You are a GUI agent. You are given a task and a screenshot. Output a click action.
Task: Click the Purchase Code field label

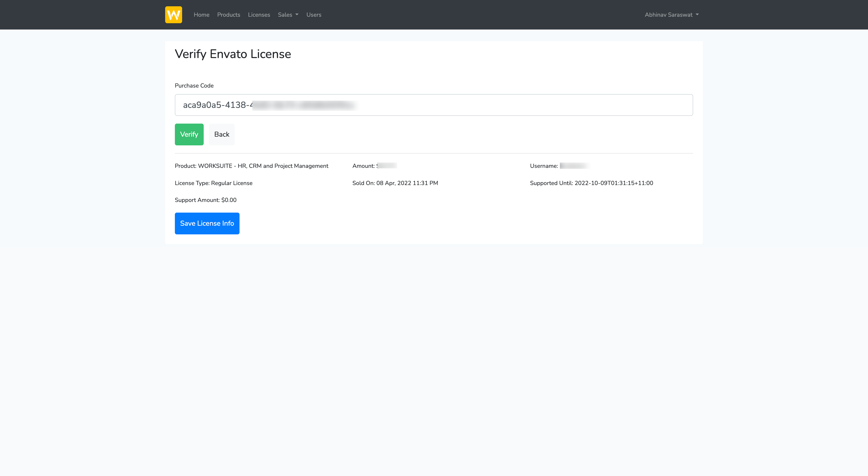(x=194, y=86)
